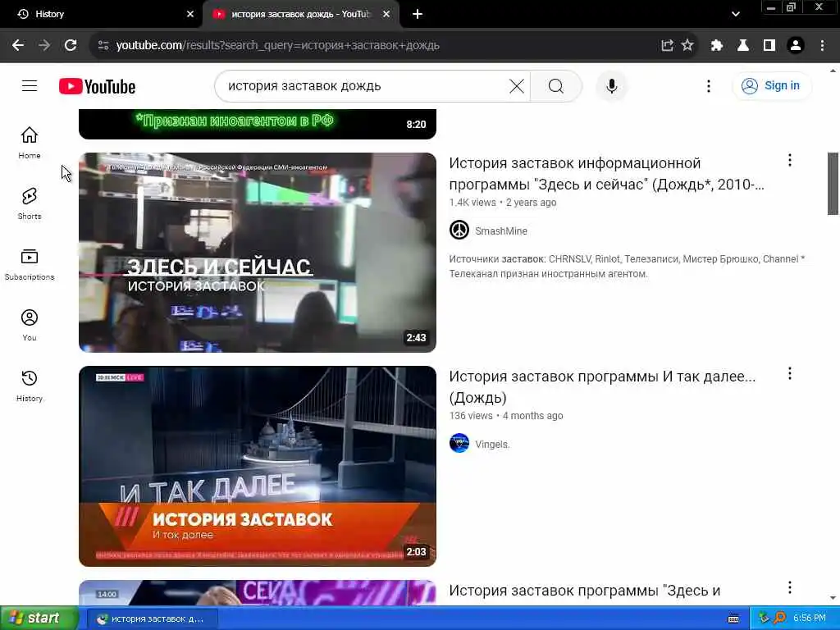Open the YouTube guide hamburger menu
Screen dimensions: 840x630
click(x=30, y=85)
